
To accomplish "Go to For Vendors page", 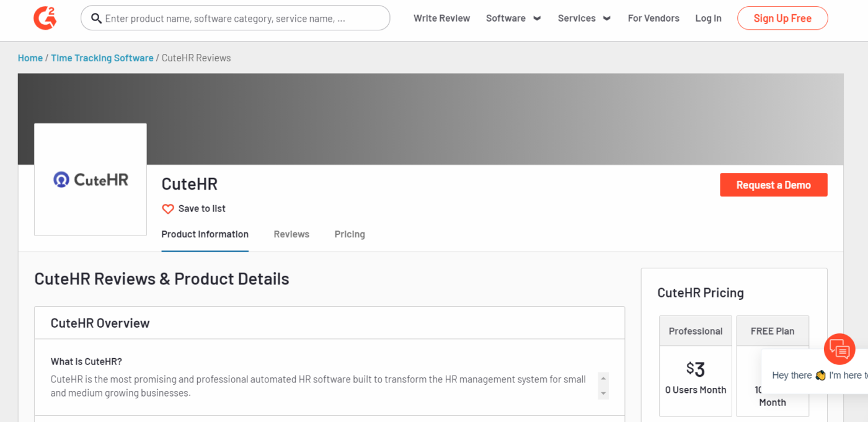I will pos(653,19).
